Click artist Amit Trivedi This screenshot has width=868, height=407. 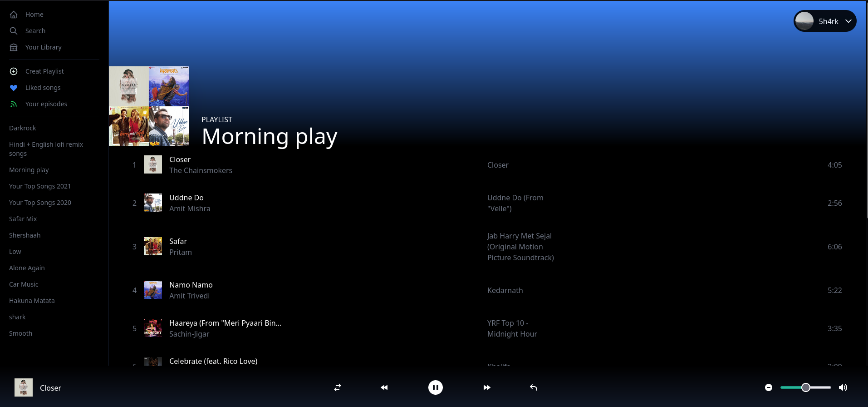190,296
